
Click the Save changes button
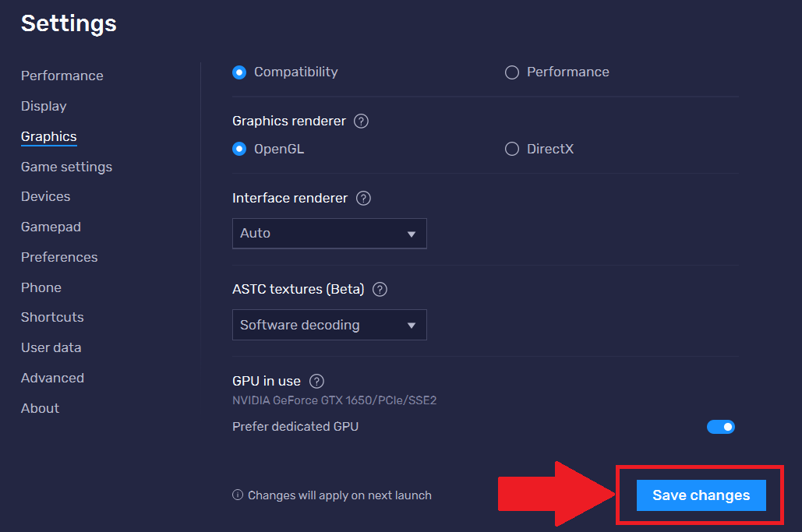coord(699,495)
